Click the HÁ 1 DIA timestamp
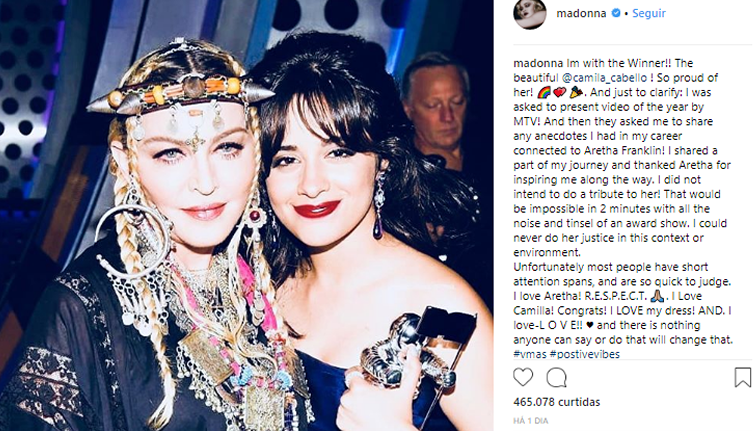 tap(531, 421)
